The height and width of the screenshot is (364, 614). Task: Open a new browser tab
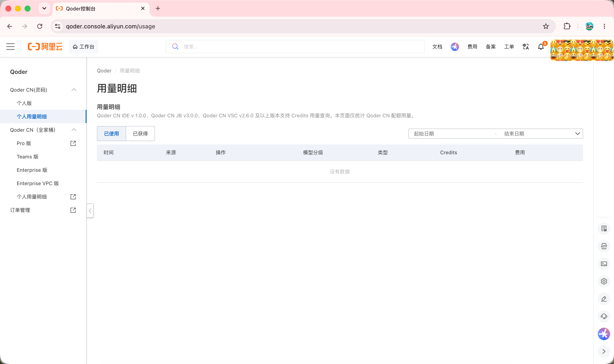pos(158,9)
